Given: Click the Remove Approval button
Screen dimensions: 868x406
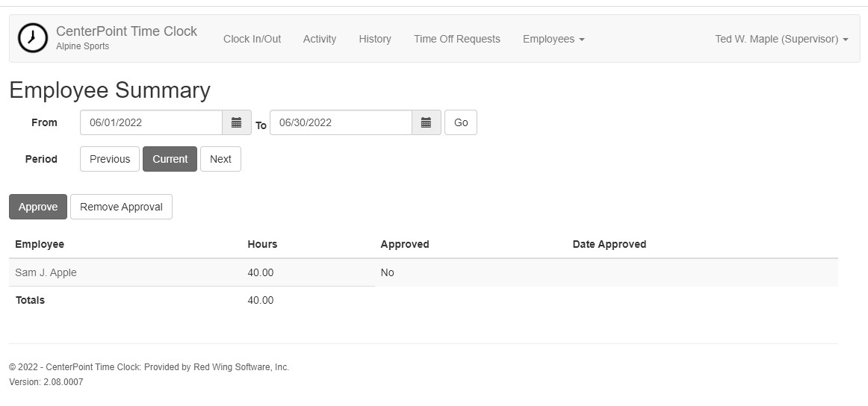Looking at the screenshot, I should coord(121,206).
